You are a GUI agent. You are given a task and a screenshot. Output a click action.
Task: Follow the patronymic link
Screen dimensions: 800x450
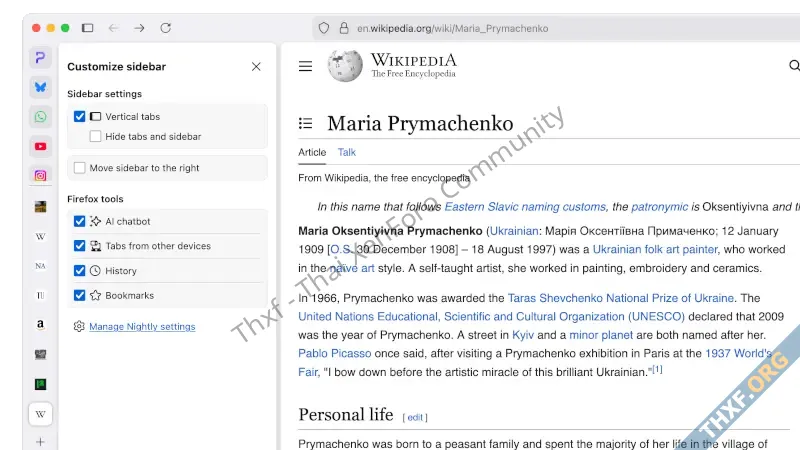(x=659, y=207)
